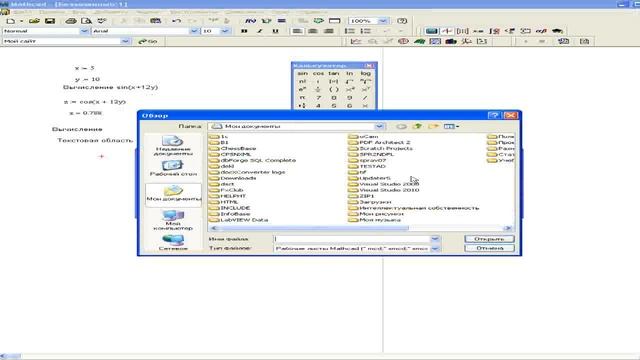Toggle the bulleted list format
Screen dimensions: 640x360
click(x=349, y=31)
